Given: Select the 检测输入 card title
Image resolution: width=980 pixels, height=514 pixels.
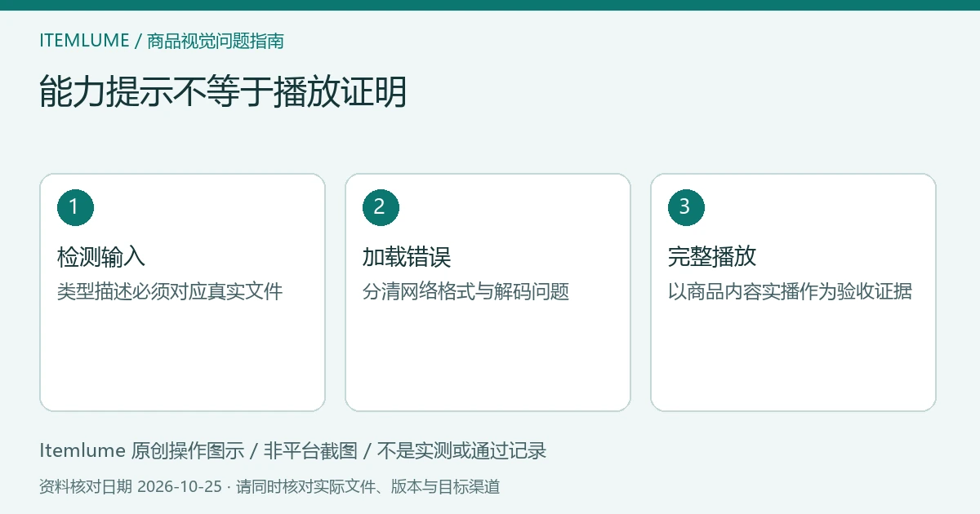Looking at the screenshot, I should 101,257.
